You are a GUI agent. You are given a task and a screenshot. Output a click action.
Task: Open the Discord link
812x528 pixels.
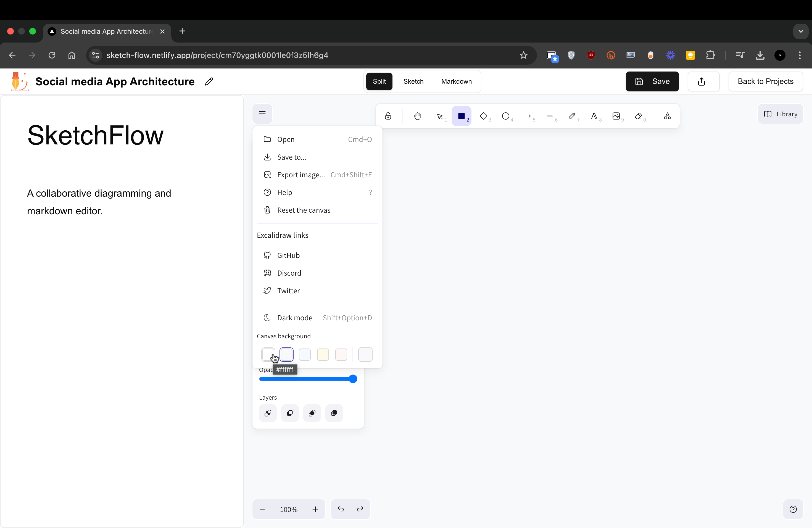point(317,273)
